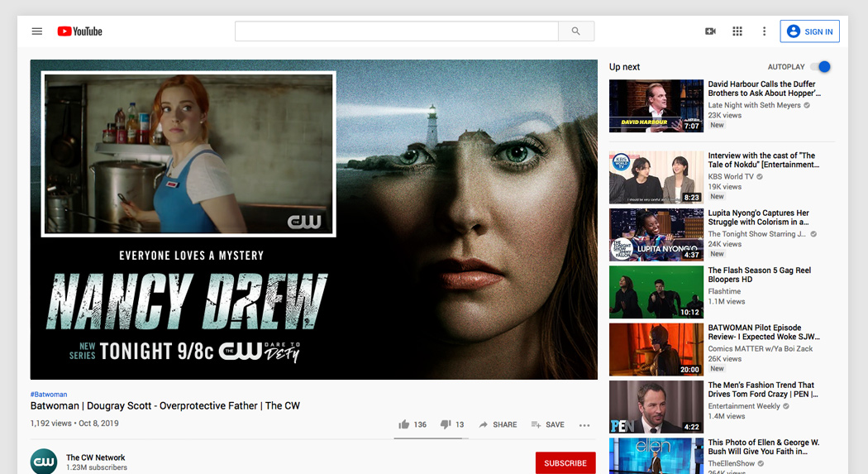
Task: Open Tale of Nokdu interview thumbnail
Action: pos(656,177)
